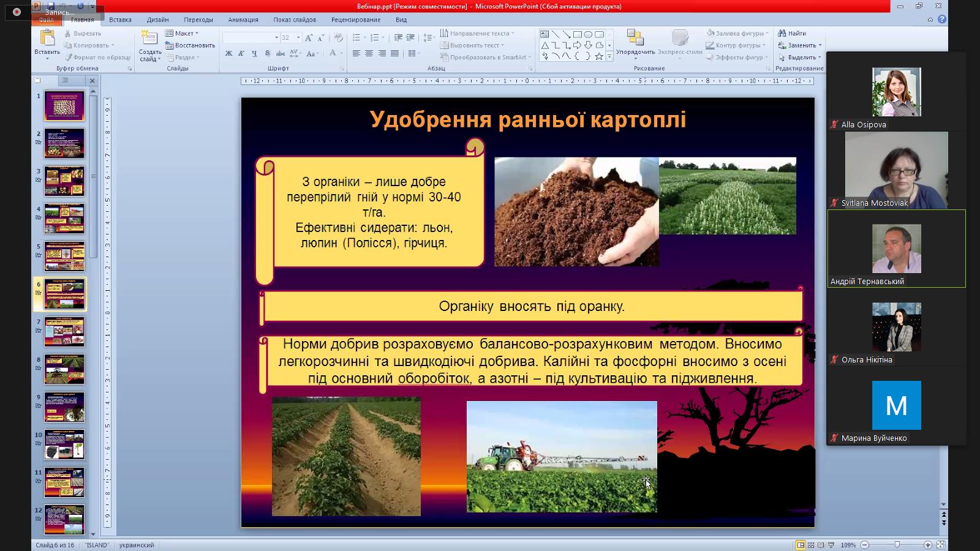Switch to Insert (Вставка) ribbon tab

(120, 20)
